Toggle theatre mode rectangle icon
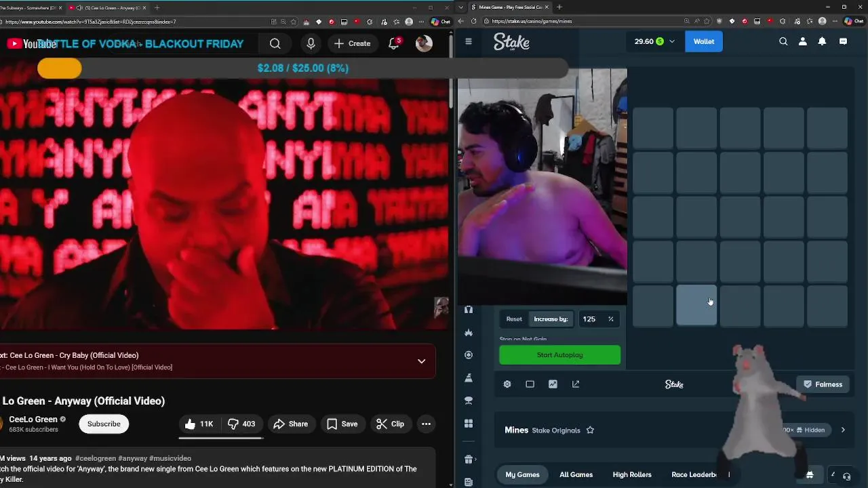Viewport: 868px width, 488px height. [x=530, y=384]
